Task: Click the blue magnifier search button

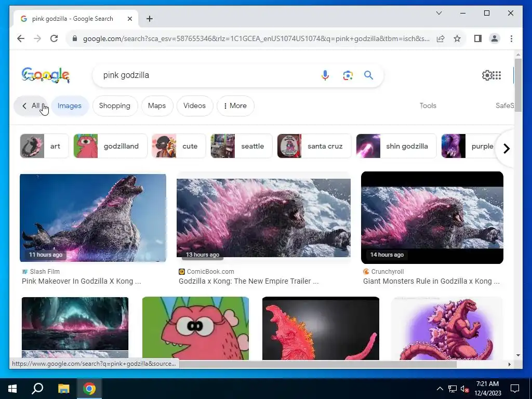Action: [x=368, y=75]
